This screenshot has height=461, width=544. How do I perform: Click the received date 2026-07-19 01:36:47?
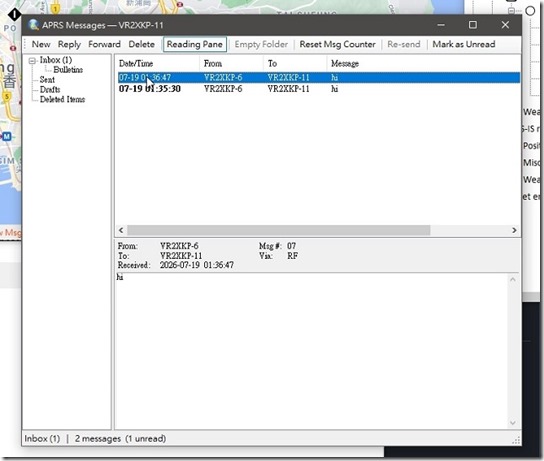197,265
